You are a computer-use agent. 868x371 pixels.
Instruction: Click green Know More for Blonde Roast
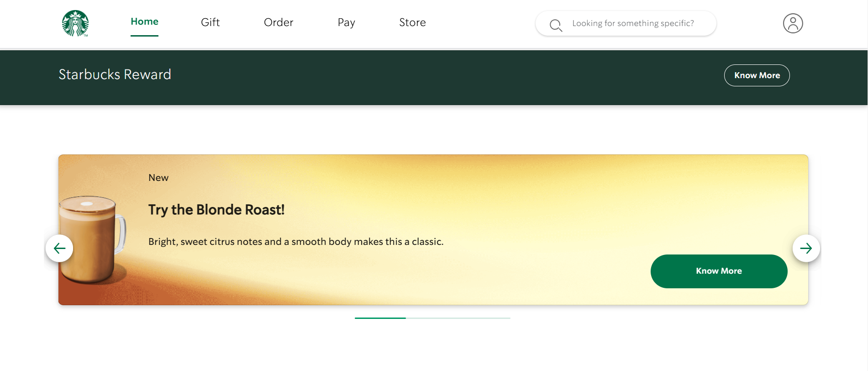pyautogui.click(x=719, y=271)
